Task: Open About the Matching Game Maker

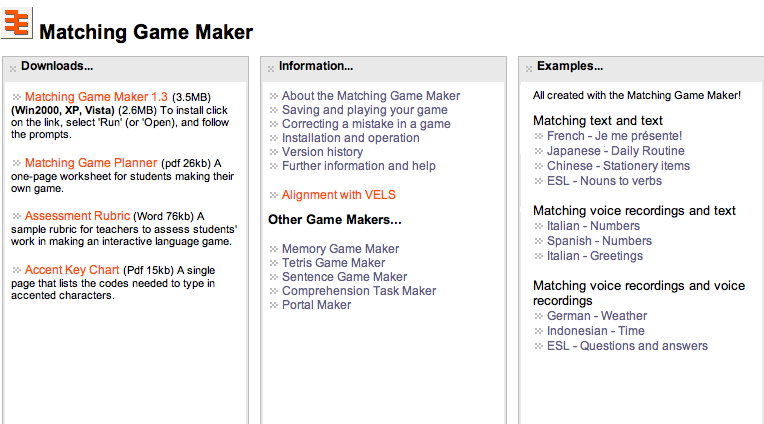Action: [371, 96]
